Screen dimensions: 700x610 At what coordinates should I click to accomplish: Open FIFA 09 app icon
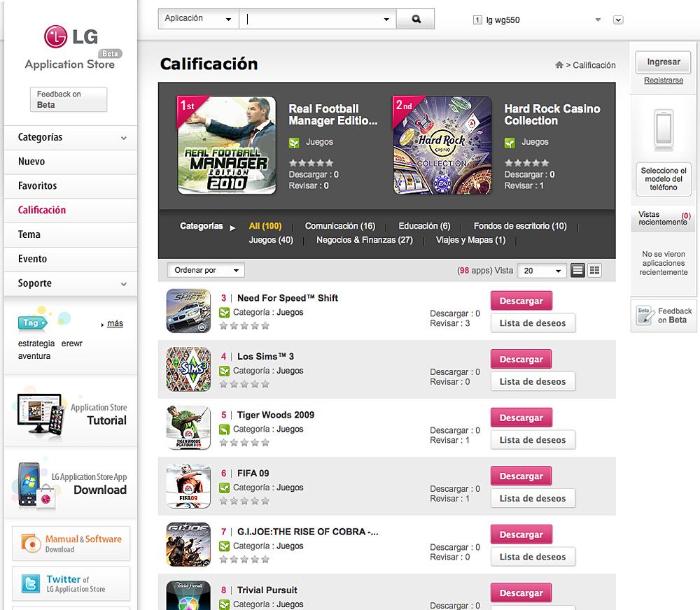coord(188,486)
